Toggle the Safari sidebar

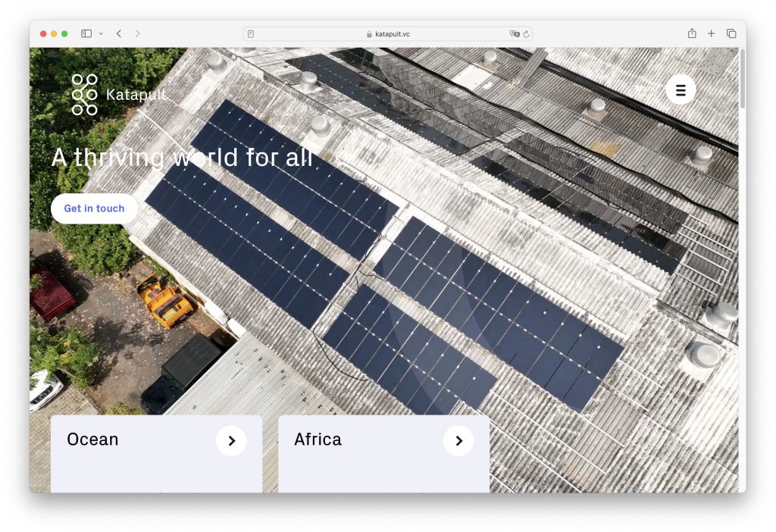86,33
